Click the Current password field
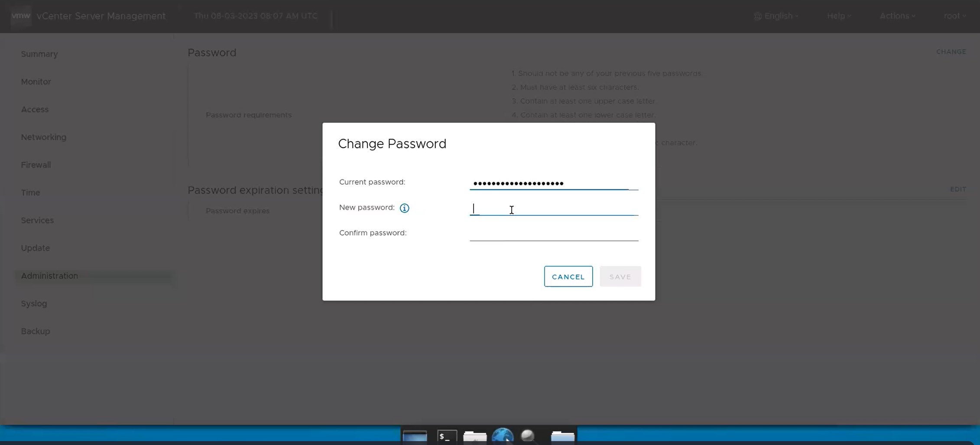Image resolution: width=980 pixels, height=445 pixels. tap(554, 184)
